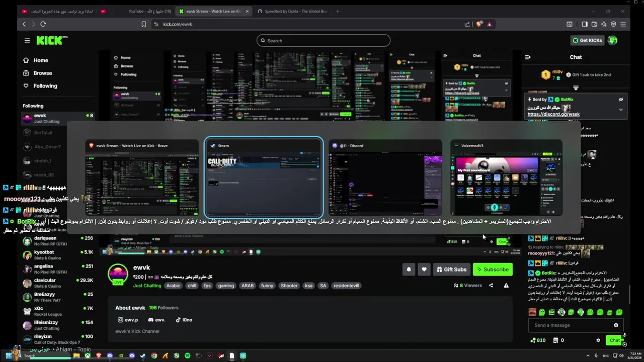Screen dimensions: 644x362
Task: Open the user profile avatar menu
Action: (612, 41)
